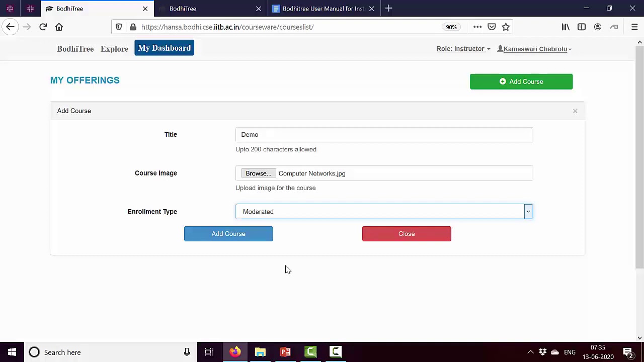Screen dimensions: 644x362
Task: Click the Firefox icon in the taskbar
Action: coord(235,352)
